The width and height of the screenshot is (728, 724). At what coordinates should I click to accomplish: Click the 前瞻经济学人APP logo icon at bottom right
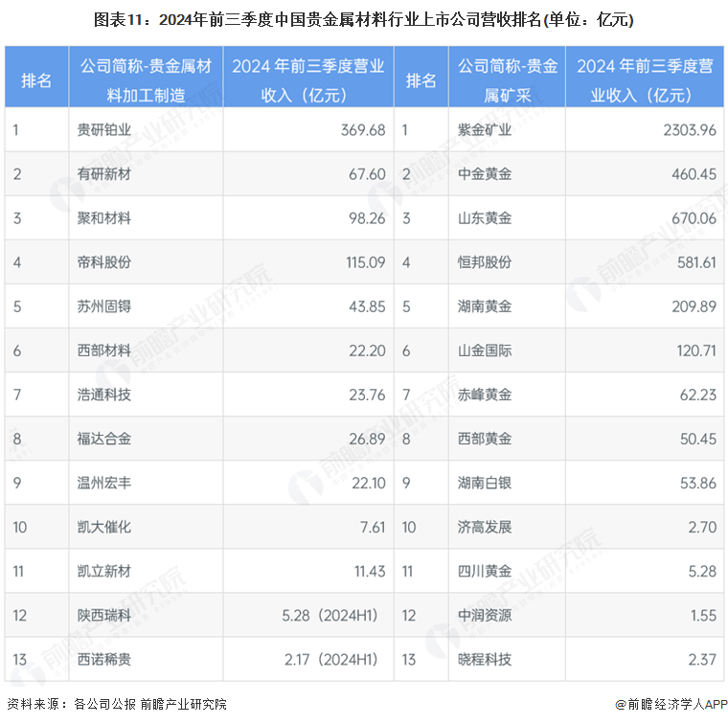pos(620,705)
